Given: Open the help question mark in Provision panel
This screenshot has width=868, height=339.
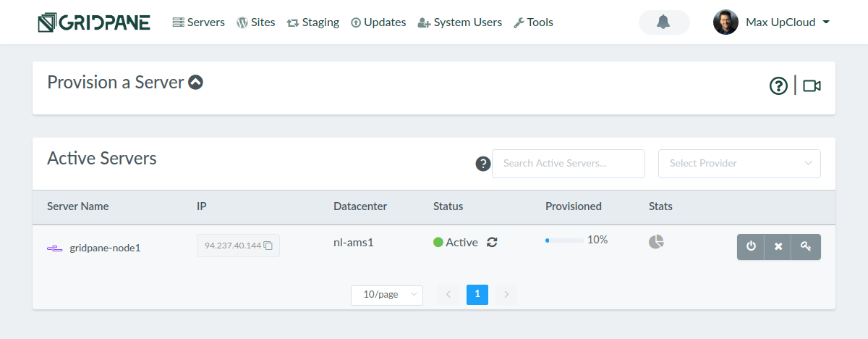Looking at the screenshot, I should click(778, 86).
